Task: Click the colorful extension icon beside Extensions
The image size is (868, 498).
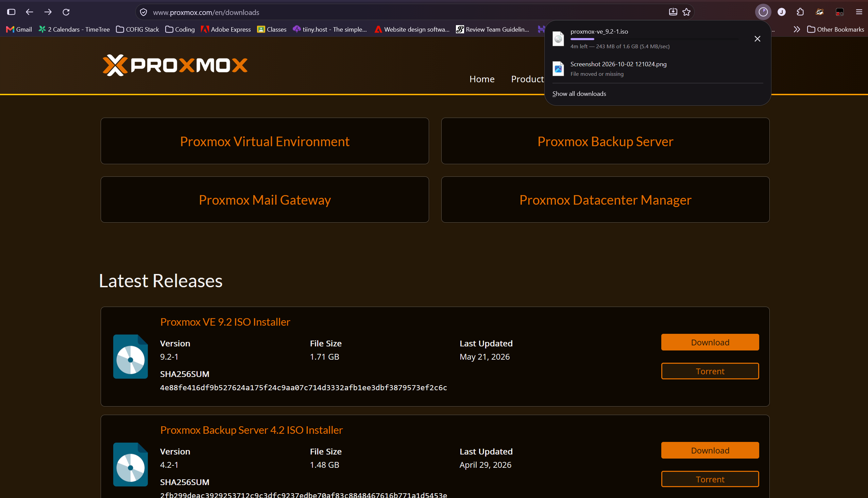Action: (x=819, y=12)
